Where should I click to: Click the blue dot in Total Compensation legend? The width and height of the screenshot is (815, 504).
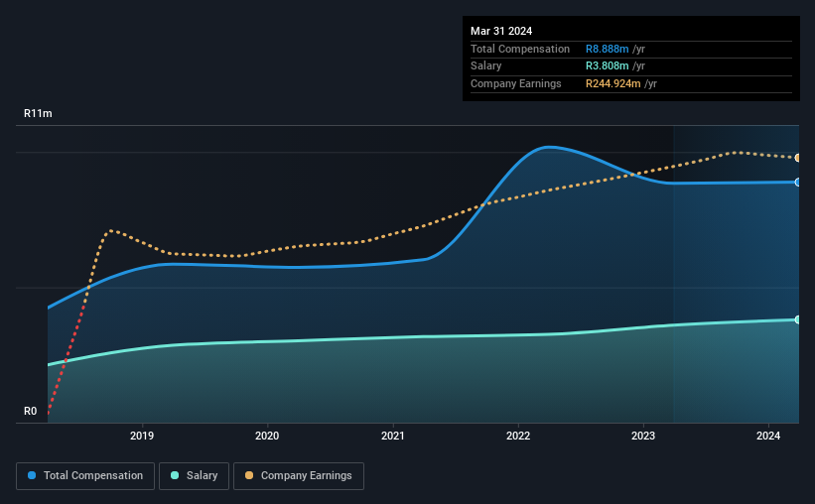[32, 475]
